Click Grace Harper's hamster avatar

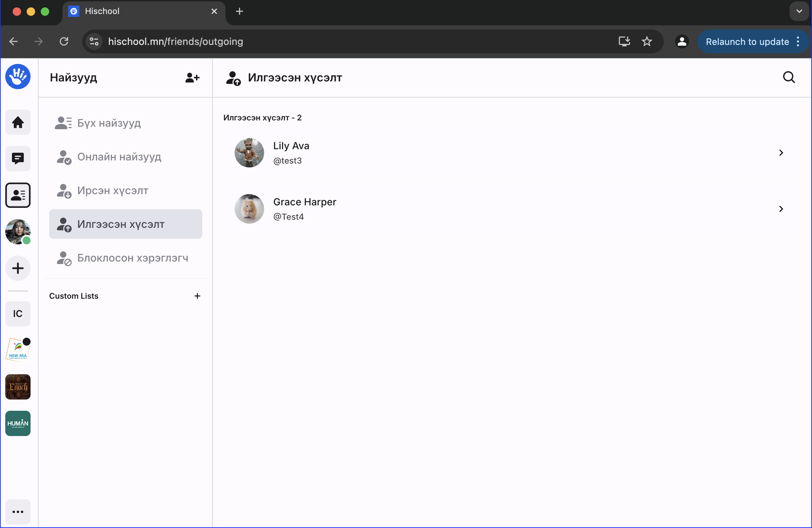[x=249, y=209]
